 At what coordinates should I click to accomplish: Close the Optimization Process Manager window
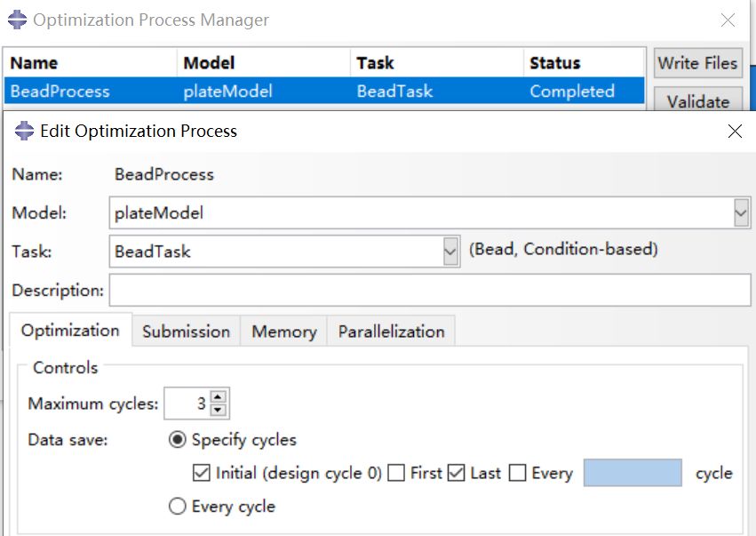pyautogui.click(x=728, y=20)
